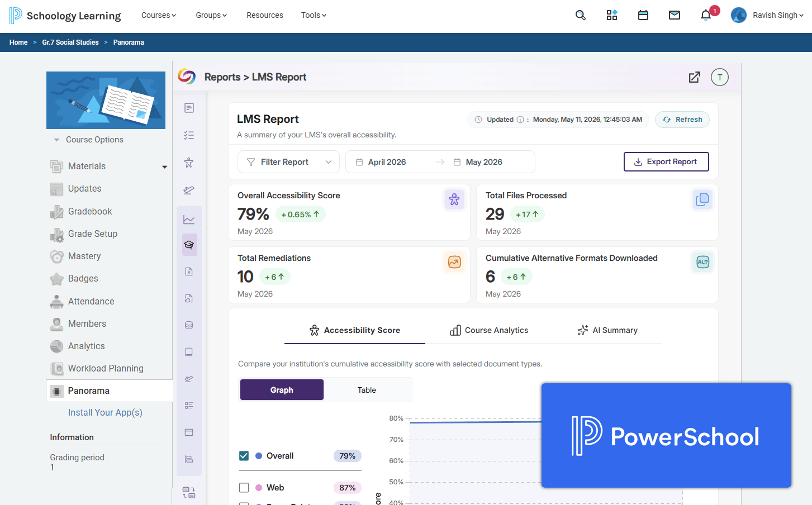The height and width of the screenshot is (505, 812).
Task: Switch to Table view
Action: [x=367, y=390]
